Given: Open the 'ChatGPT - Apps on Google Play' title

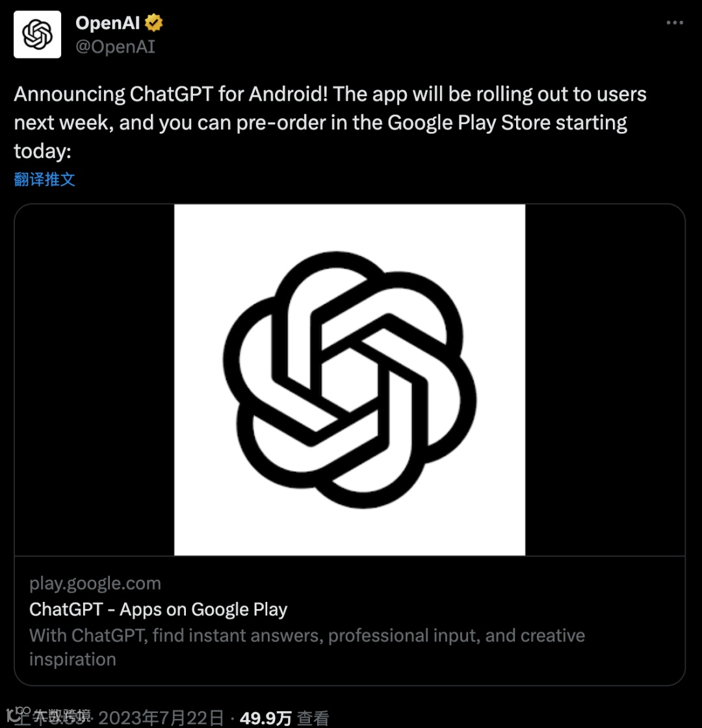Looking at the screenshot, I should pos(158,609).
